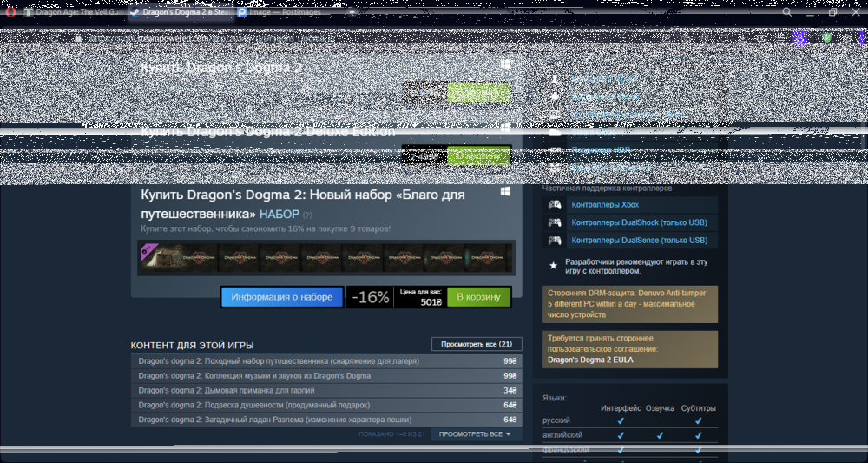Click Информация о наборе button
The height and width of the screenshot is (463, 868).
click(x=282, y=297)
